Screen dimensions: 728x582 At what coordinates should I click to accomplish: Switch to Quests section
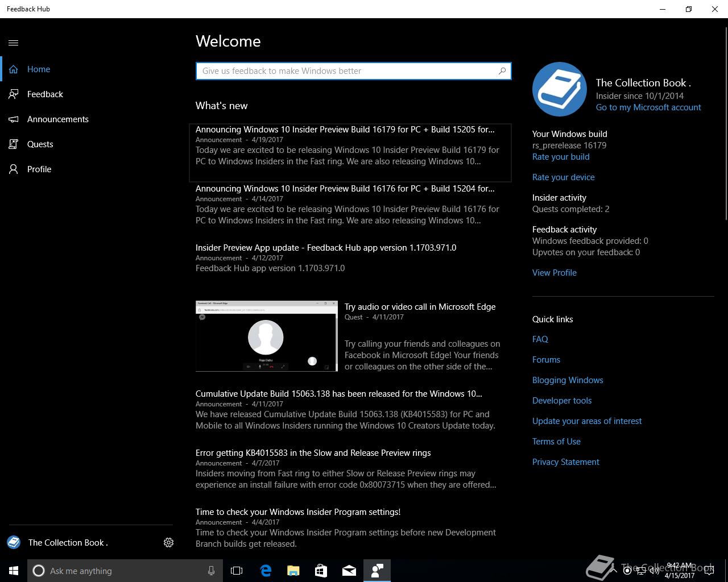point(91,144)
